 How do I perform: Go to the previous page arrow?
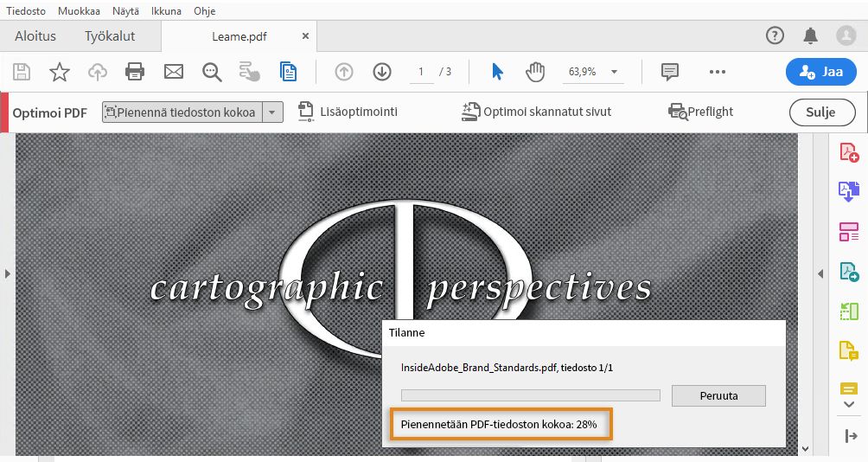coord(344,72)
